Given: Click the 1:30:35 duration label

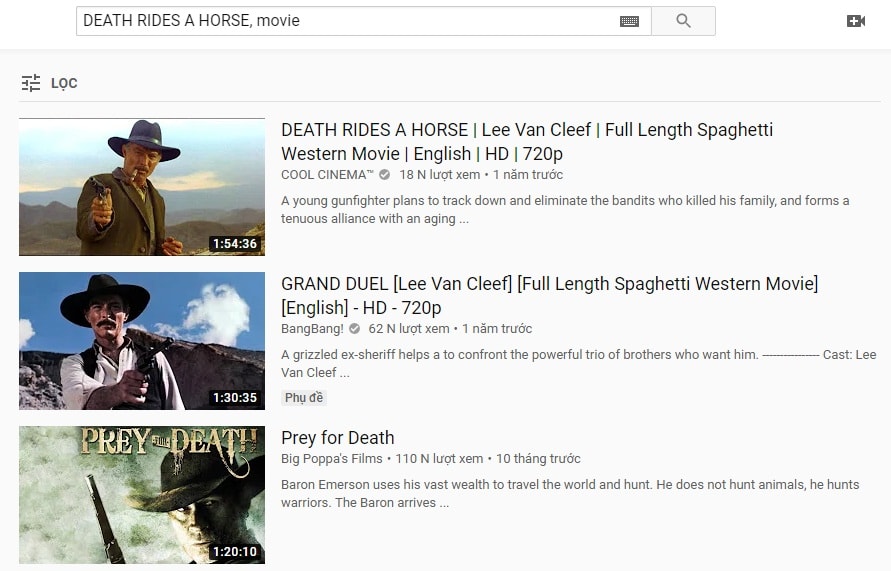Looking at the screenshot, I should click(235, 398).
